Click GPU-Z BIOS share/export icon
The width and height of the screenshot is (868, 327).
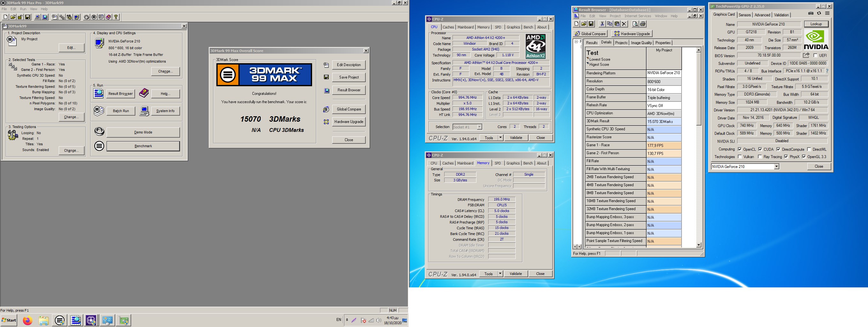806,55
